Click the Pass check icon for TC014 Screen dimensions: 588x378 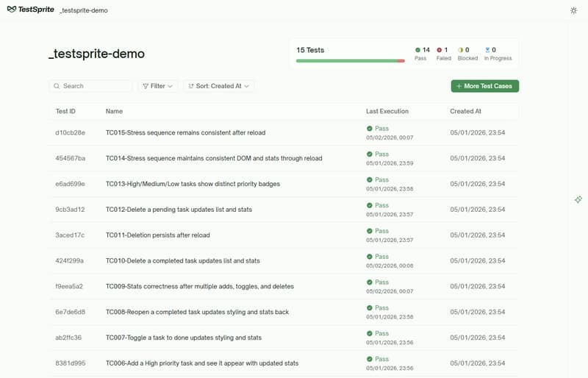pyautogui.click(x=370, y=154)
